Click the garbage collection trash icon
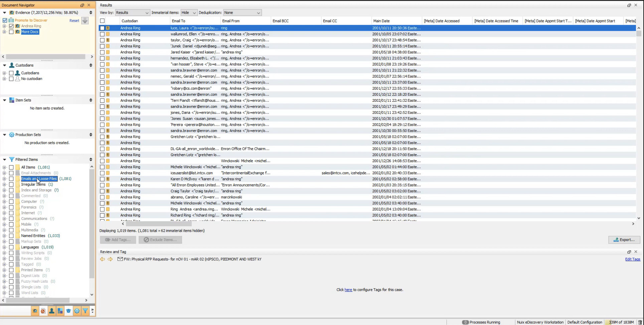 pos(640,322)
